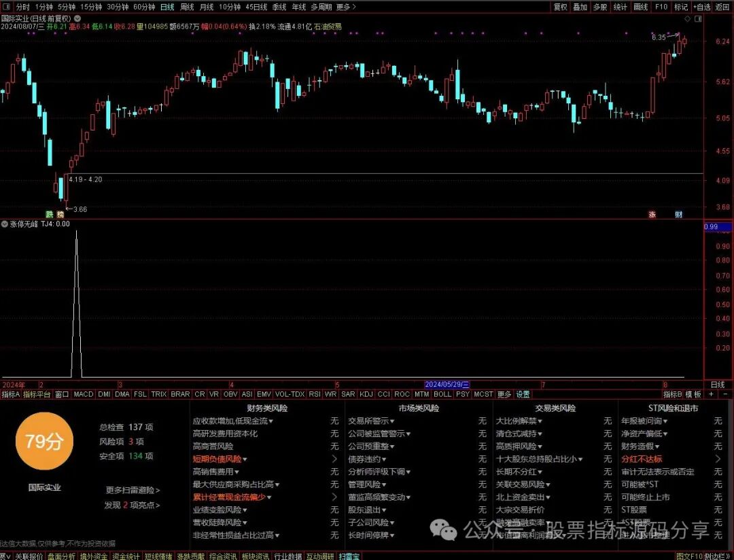Open 盘面分析 bottom tab
Image resolution: width=734 pixels, height=560 pixels.
[61, 556]
